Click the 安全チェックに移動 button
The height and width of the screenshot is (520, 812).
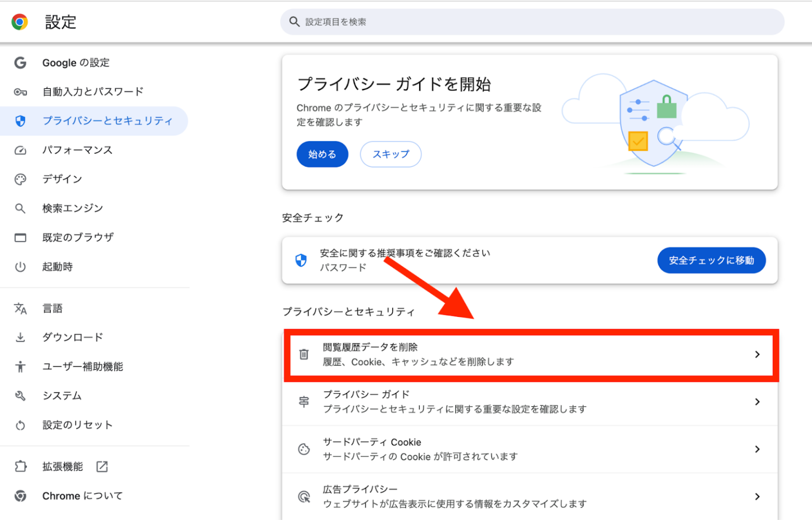[x=711, y=260]
